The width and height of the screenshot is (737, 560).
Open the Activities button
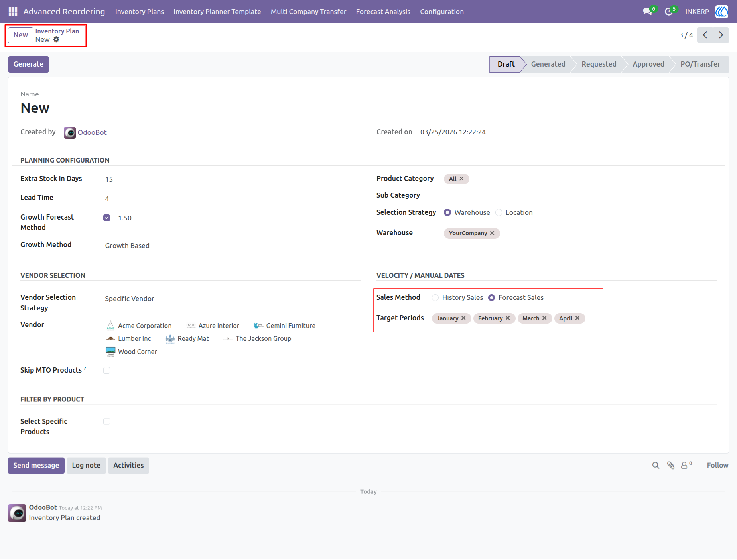128,465
